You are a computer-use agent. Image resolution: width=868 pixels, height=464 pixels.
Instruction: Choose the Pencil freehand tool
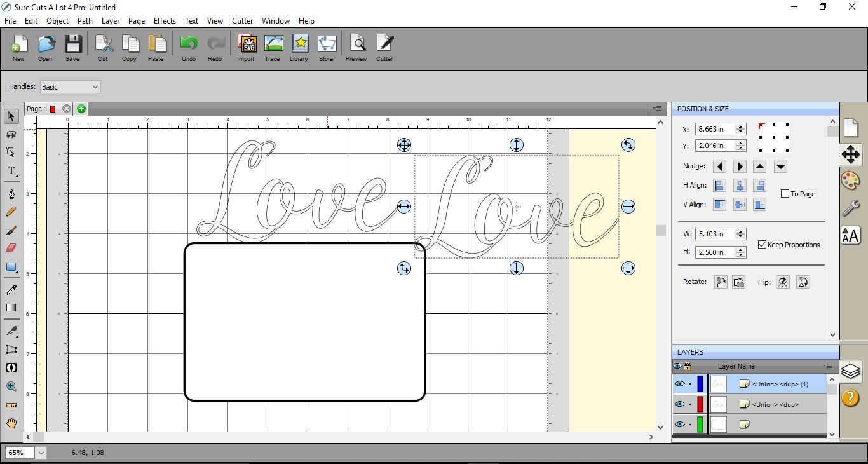point(11,212)
